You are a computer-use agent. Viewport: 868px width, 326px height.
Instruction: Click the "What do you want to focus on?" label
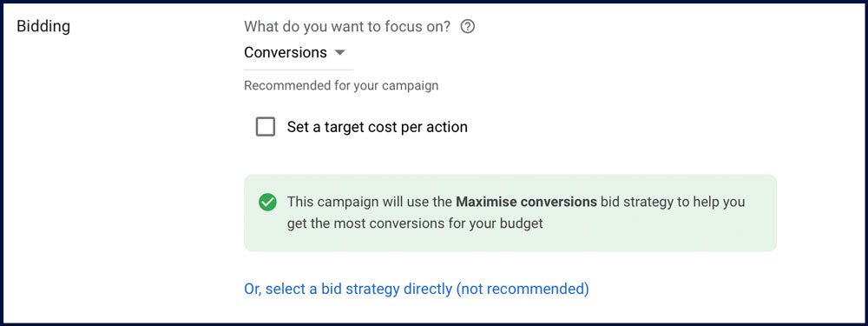point(347,26)
